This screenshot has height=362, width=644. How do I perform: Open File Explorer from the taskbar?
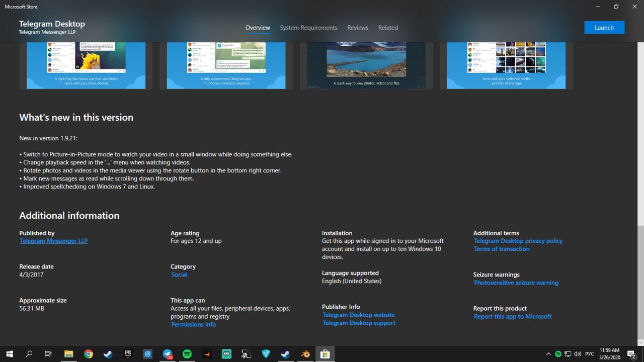pos(68,354)
